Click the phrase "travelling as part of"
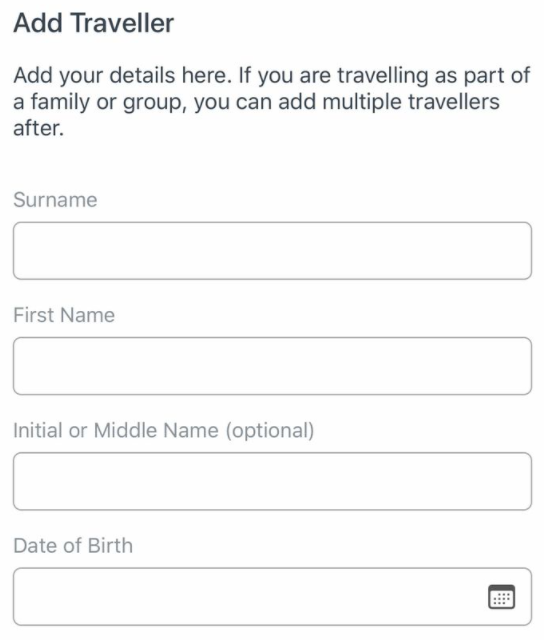 tap(433, 76)
